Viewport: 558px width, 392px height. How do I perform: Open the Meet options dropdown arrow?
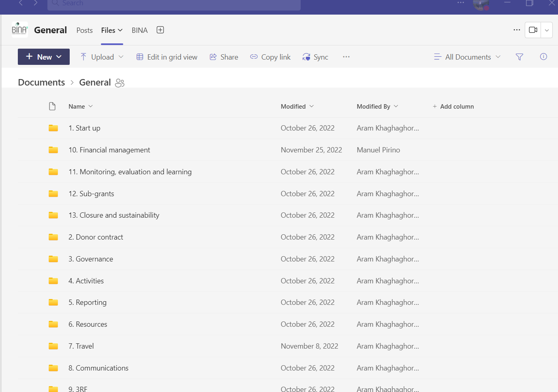pyautogui.click(x=547, y=30)
